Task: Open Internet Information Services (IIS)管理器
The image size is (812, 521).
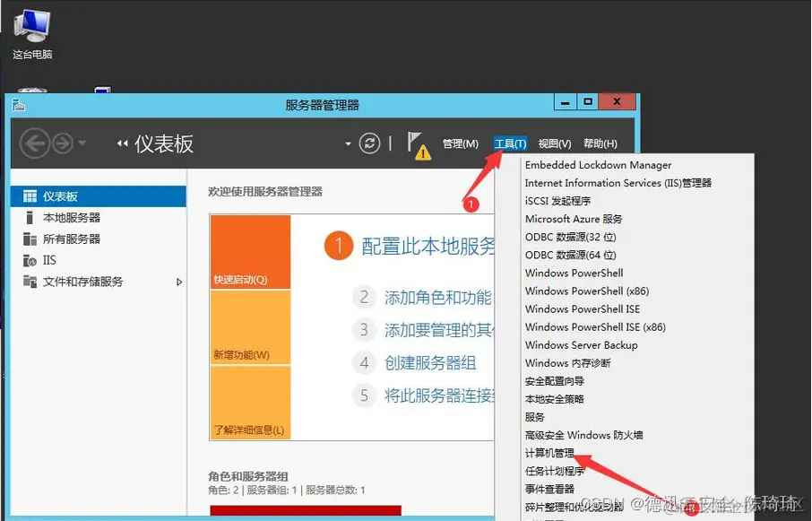Action: tap(618, 183)
